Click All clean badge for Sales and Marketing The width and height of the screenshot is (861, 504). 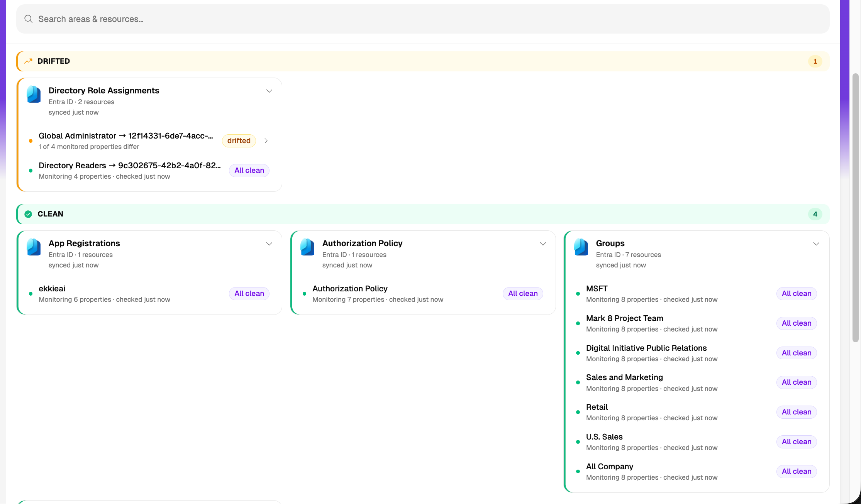[797, 382]
